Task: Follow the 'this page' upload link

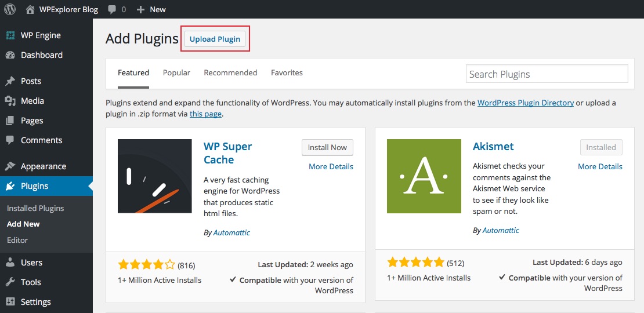Action: tap(206, 114)
